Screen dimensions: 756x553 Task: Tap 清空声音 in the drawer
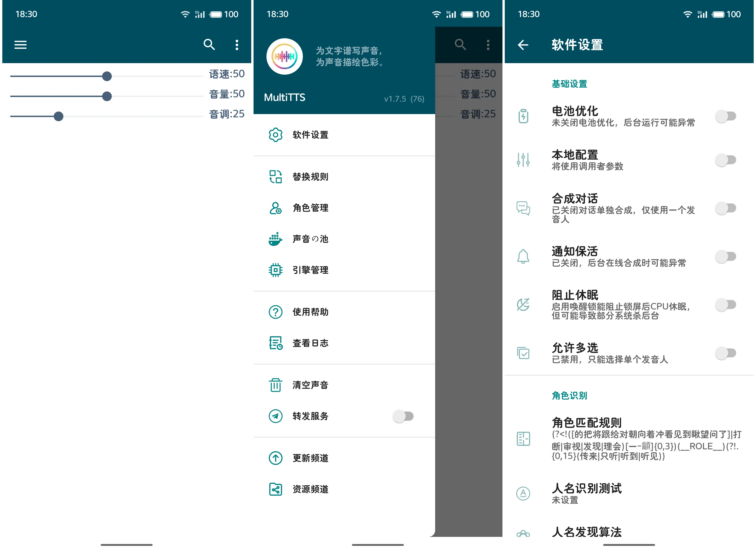tap(344, 385)
